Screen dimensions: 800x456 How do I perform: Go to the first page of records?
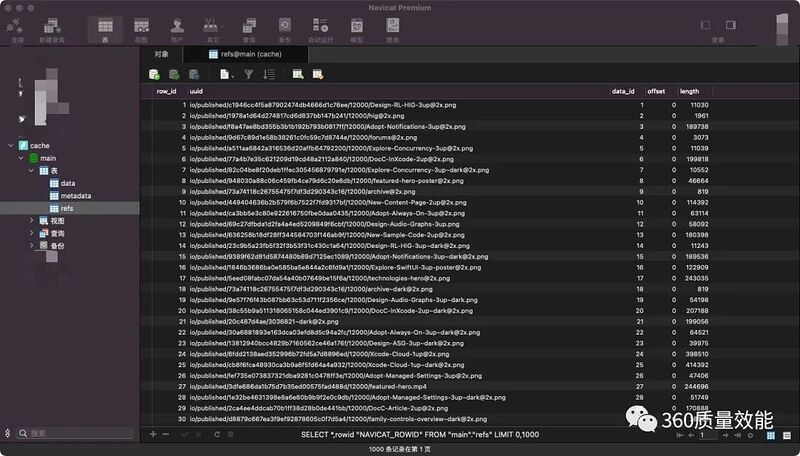[x=680, y=435]
